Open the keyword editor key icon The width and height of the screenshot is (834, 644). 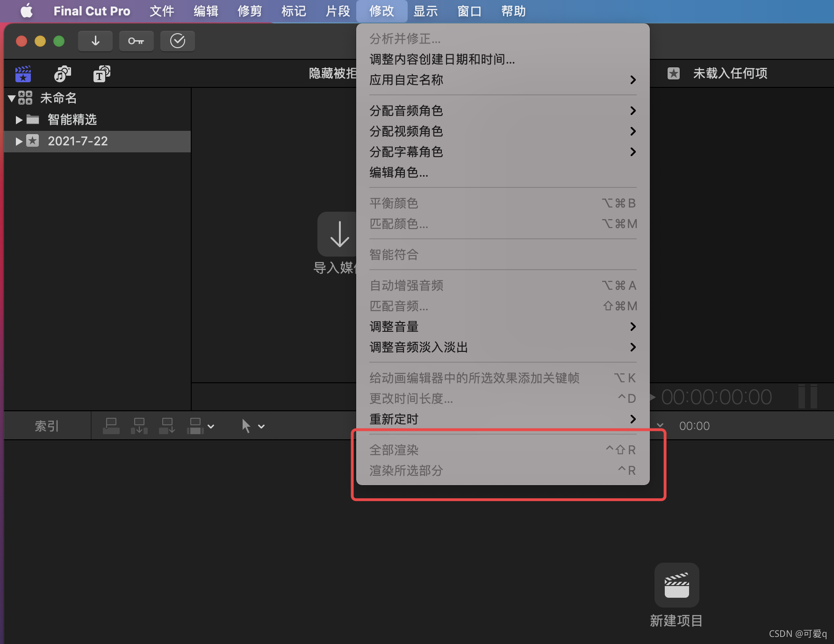pyautogui.click(x=136, y=41)
